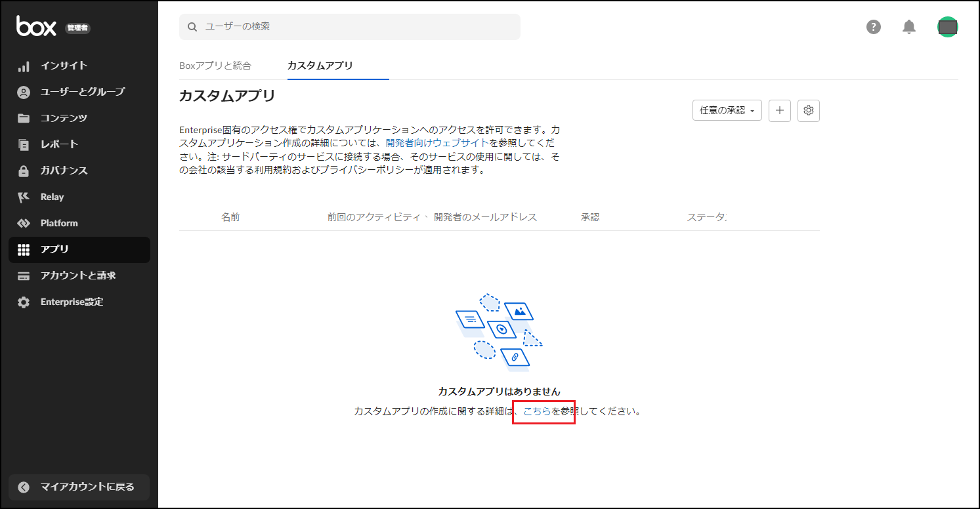
Task: Click the Box logo in sidebar
Action: coord(36,26)
